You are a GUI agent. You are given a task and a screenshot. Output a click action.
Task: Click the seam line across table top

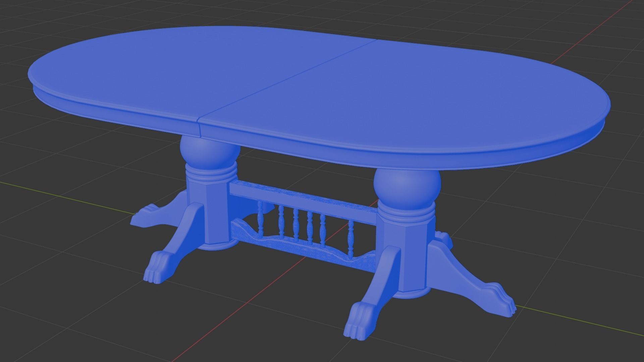click(288, 78)
